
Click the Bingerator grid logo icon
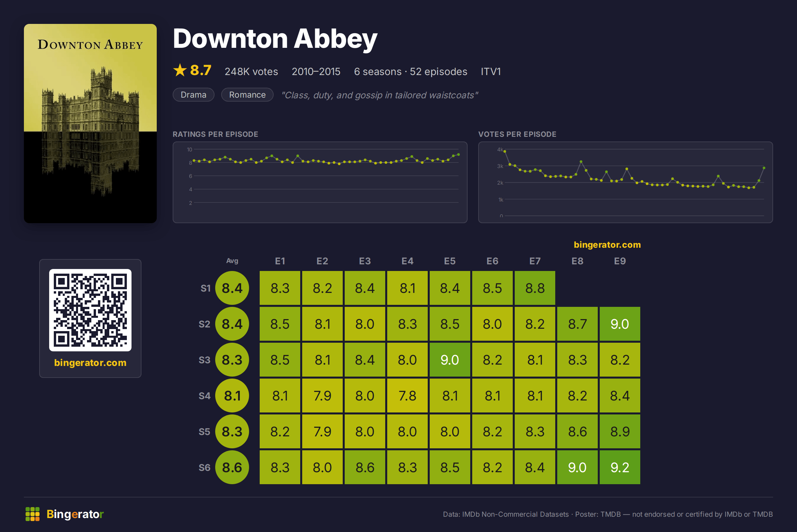33,514
